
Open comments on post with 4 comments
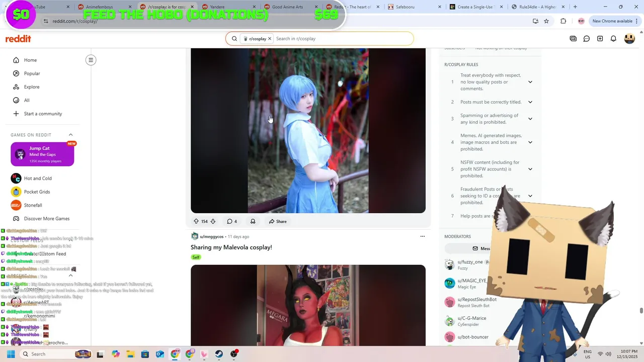[x=232, y=221]
